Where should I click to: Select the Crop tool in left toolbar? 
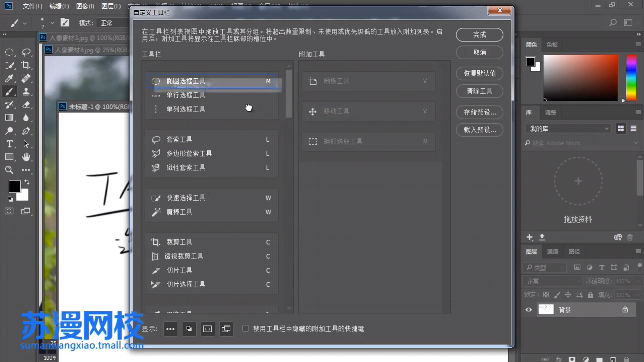coord(26,65)
